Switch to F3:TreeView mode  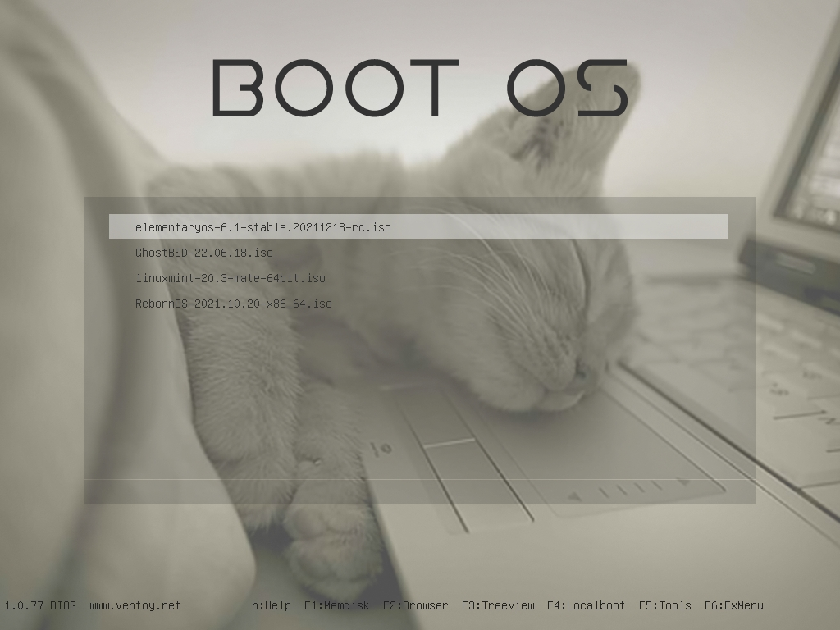tap(498, 605)
